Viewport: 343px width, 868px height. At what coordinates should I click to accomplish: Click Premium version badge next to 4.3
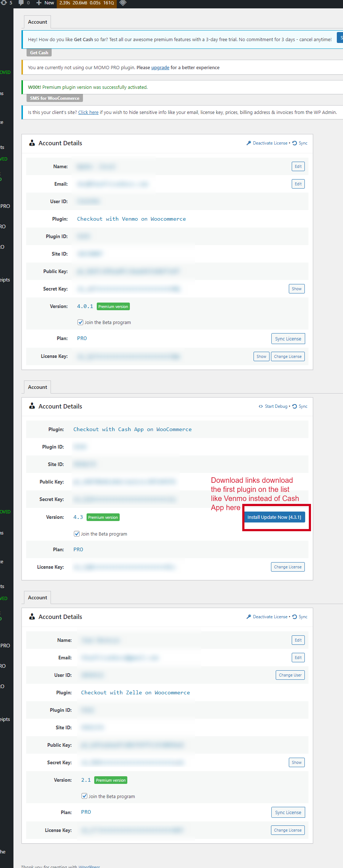pos(103,517)
